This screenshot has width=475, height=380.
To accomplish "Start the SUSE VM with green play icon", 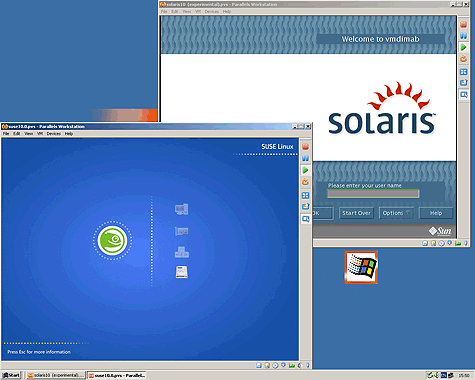I will pos(305,170).
